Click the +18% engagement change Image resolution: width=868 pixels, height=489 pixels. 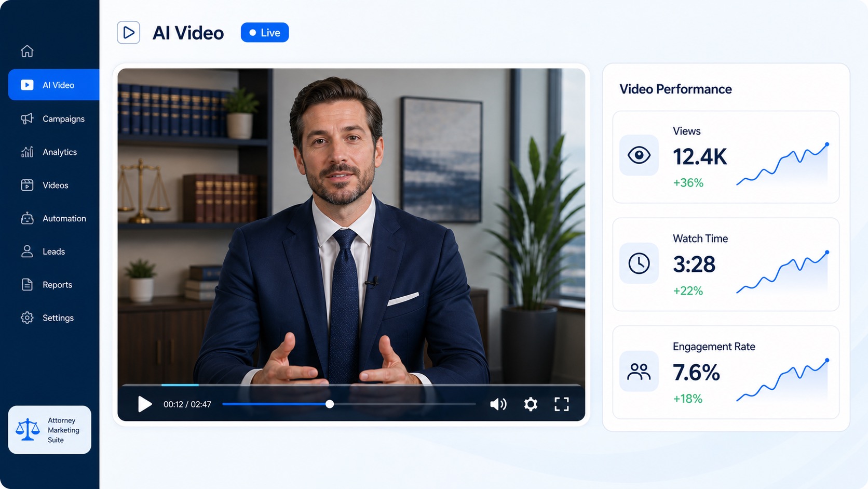(x=688, y=399)
